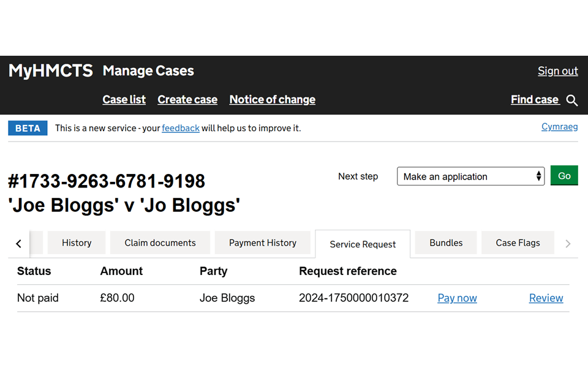588x392 pixels.
Task: View the Case Flags tab
Action: 518,243
